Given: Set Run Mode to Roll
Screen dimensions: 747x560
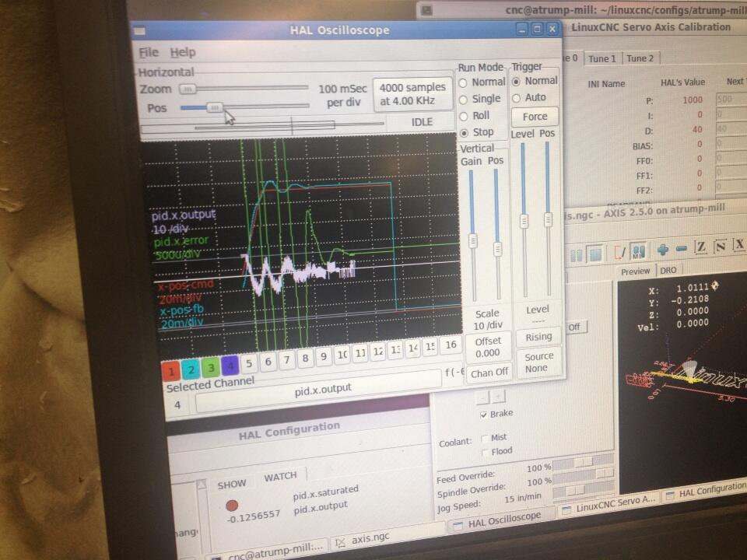Looking at the screenshot, I should point(464,116).
